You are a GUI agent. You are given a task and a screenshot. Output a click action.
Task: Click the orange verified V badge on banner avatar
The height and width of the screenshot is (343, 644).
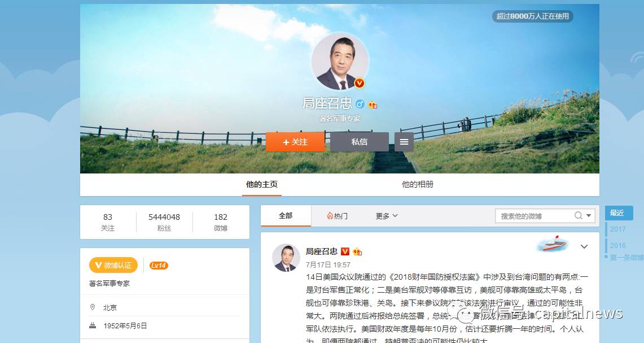click(360, 83)
